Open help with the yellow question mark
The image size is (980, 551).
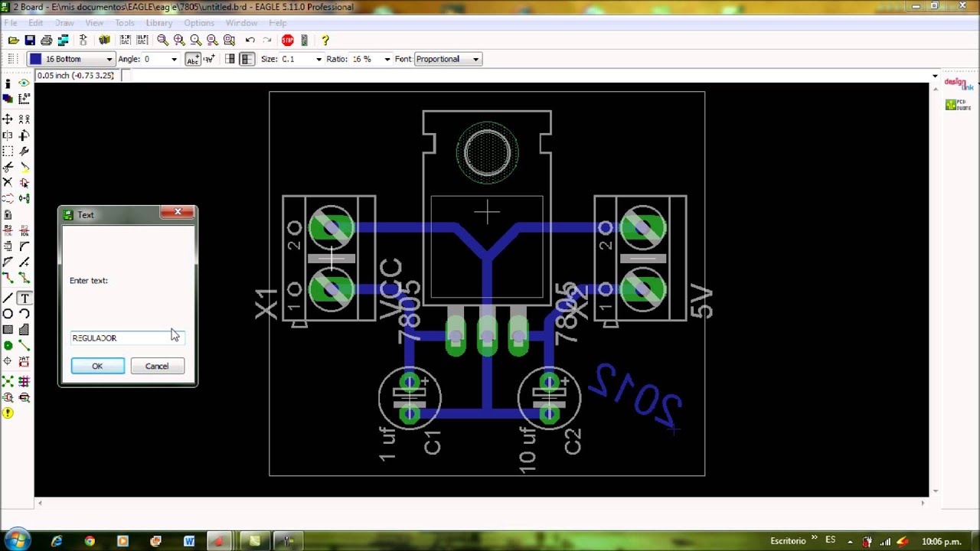[x=325, y=40]
